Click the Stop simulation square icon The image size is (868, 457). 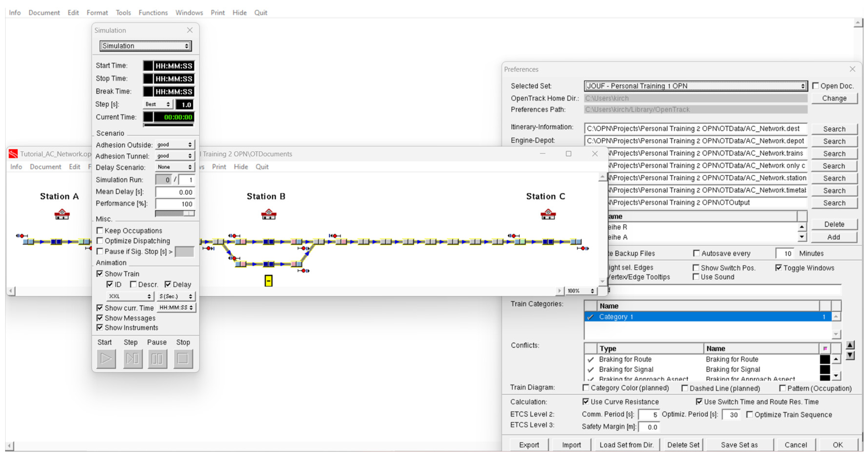coord(183,359)
